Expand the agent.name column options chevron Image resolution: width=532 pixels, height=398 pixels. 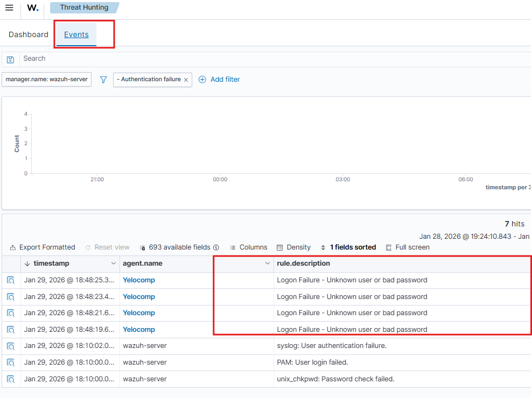tap(268, 264)
